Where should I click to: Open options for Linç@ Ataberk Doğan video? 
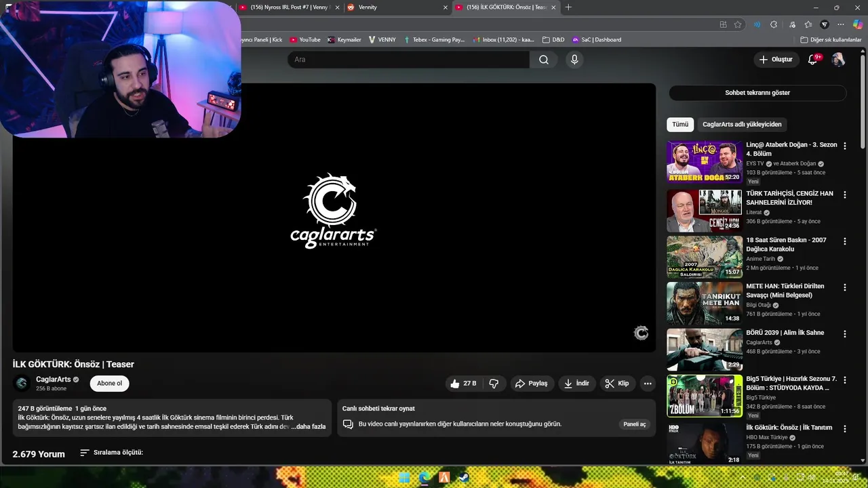click(x=844, y=146)
